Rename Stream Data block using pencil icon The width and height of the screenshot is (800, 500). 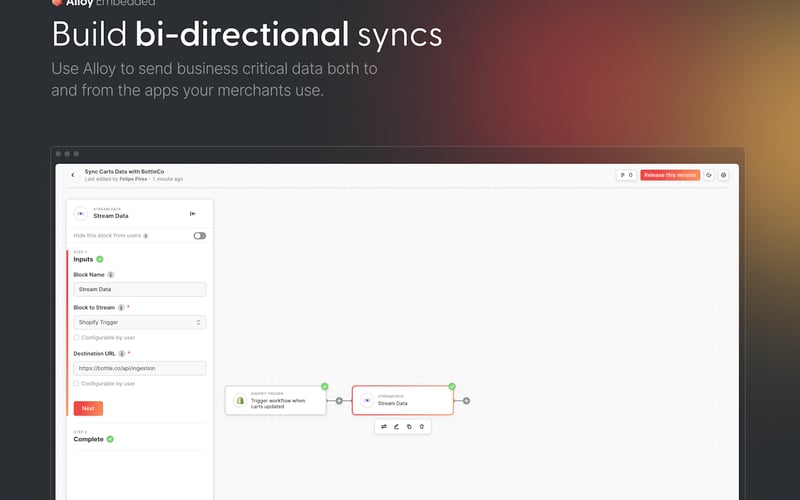pyautogui.click(x=396, y=427)
